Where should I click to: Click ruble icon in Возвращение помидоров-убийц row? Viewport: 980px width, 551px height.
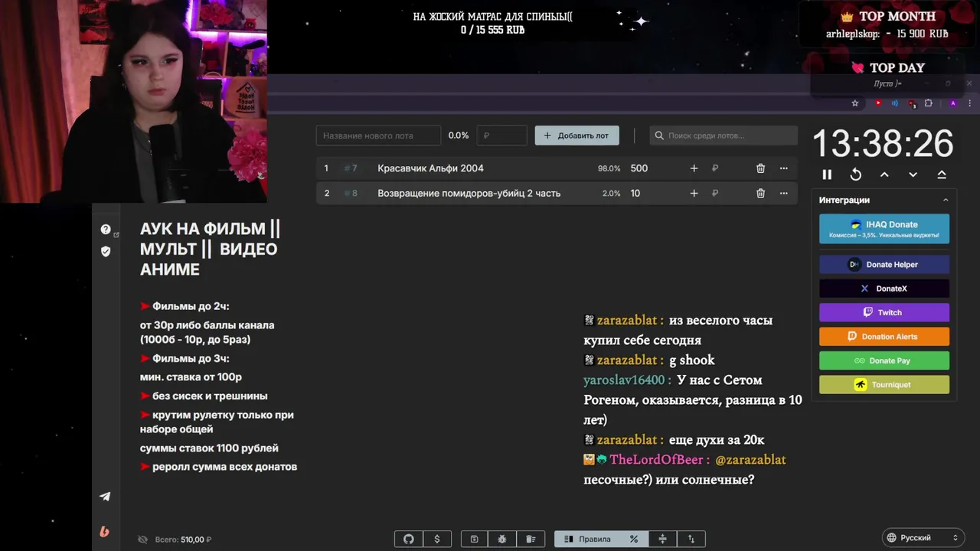[x=715, y=193]
